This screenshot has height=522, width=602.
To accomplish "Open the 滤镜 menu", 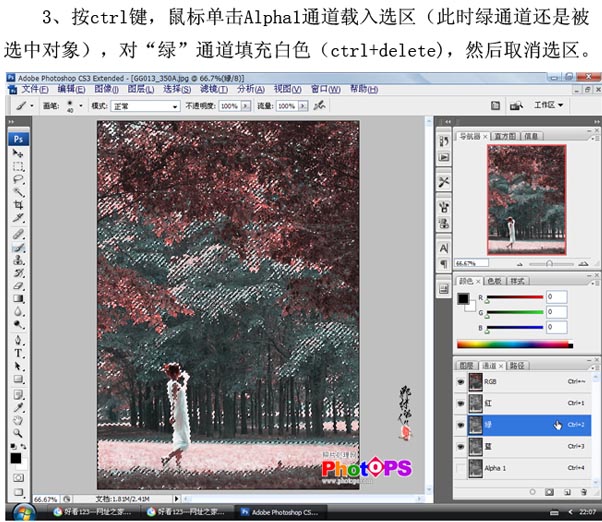I will pyautogui.click(x=214, y=89).
